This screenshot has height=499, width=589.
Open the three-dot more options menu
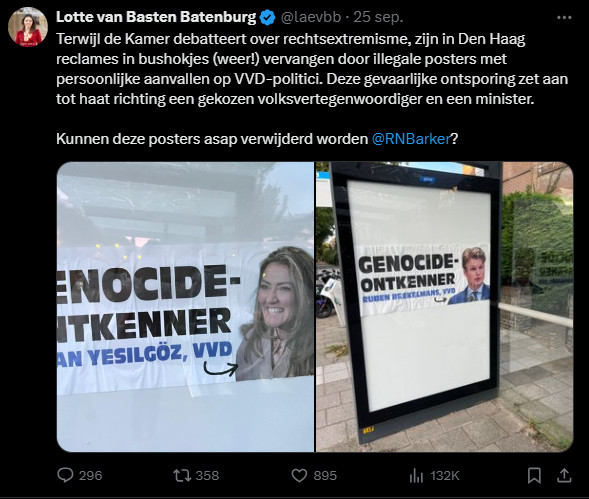point(564,17)
